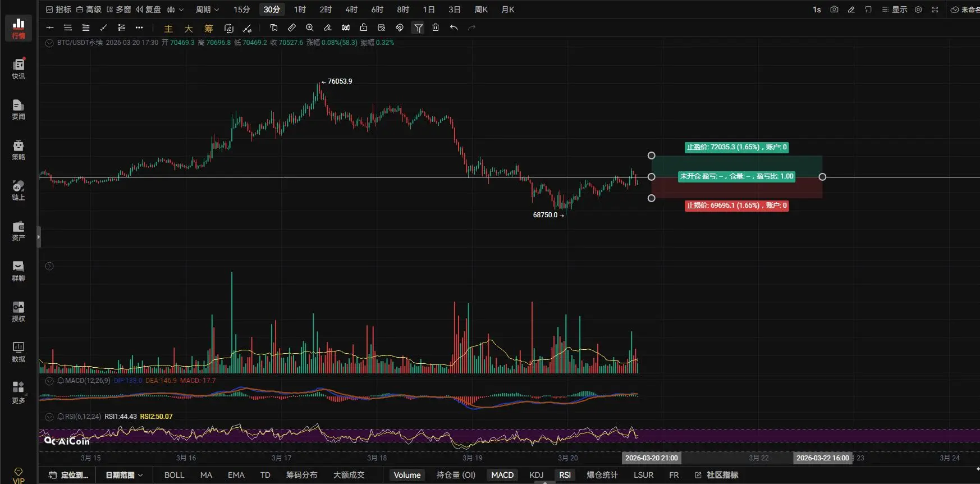Viewport: 980px width, 484px height.
Task: Expand the chart type candlestick dropdown
Action: 175,10
